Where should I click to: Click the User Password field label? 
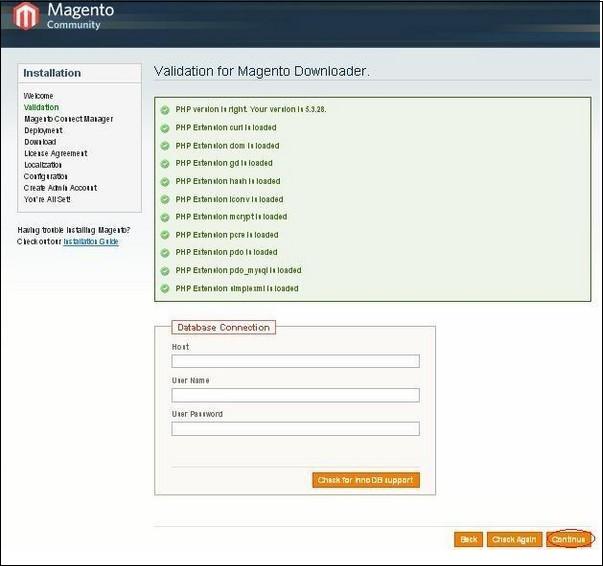[197, 414]
